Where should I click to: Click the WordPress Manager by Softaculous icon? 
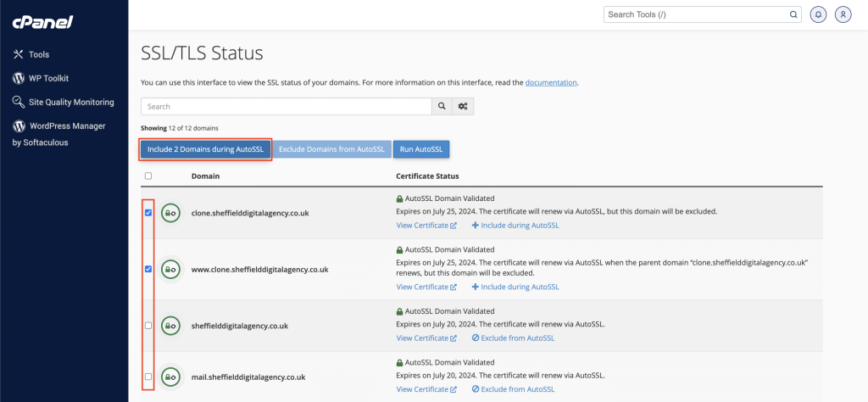(19, 126)
